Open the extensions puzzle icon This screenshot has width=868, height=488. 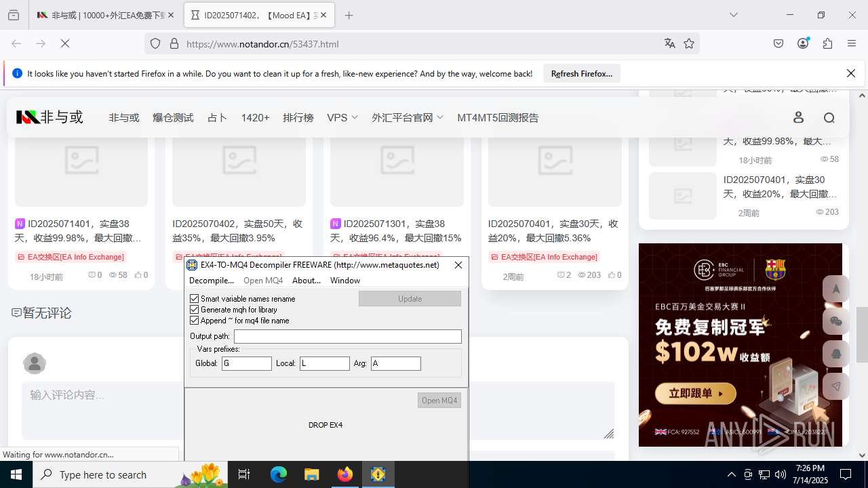tap(827, 43)
